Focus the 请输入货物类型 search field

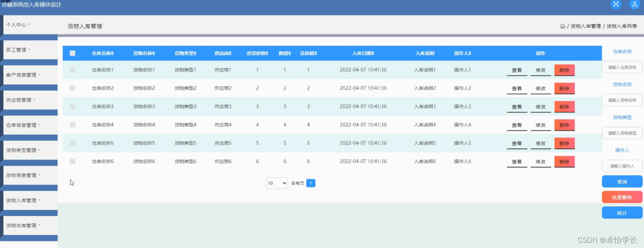622,133
